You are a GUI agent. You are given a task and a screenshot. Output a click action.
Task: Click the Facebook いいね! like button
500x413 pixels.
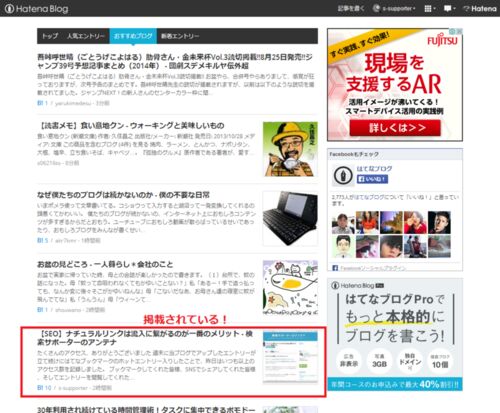372,179
